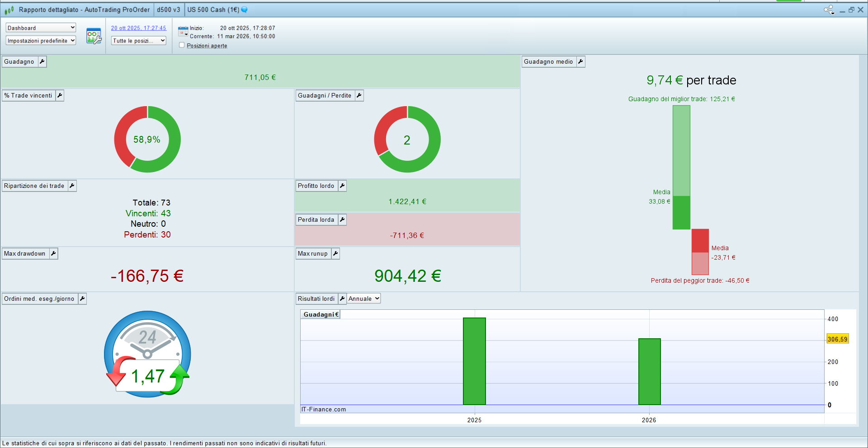
Task: Open the Impostazioni predefinite dropdown
Action: point(41,41)
